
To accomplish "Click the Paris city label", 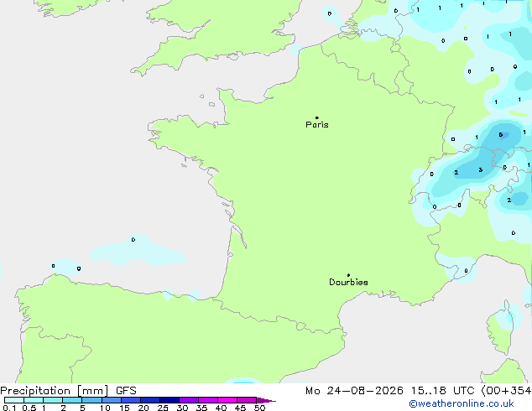I will pos(317,125).
